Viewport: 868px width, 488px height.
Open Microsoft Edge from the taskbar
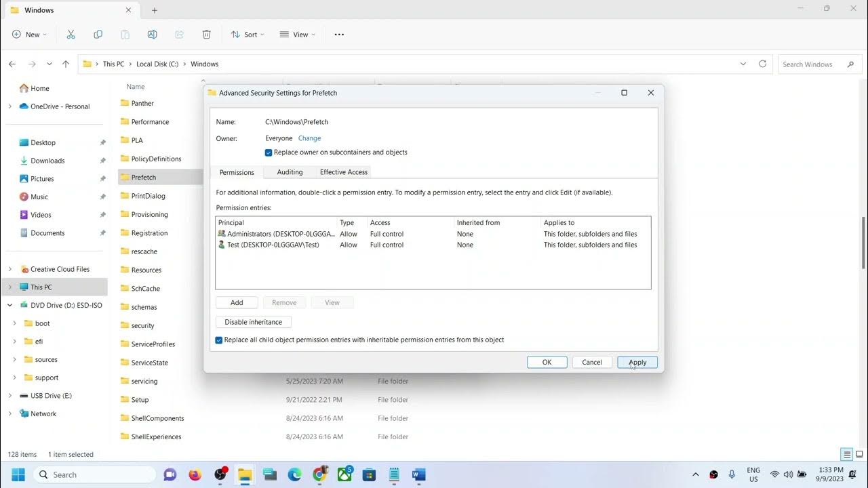coord(294,474)
